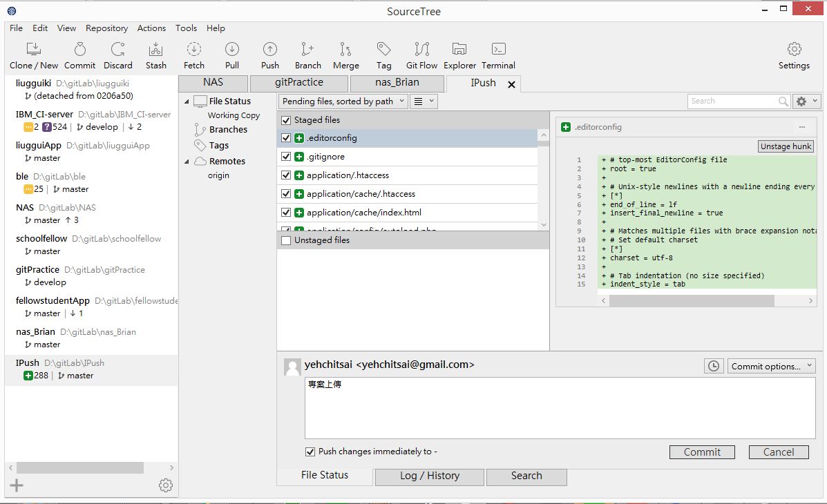Click the commit time clock icon
This screenshot has height=504, width=827.
[x=714, y=366]
